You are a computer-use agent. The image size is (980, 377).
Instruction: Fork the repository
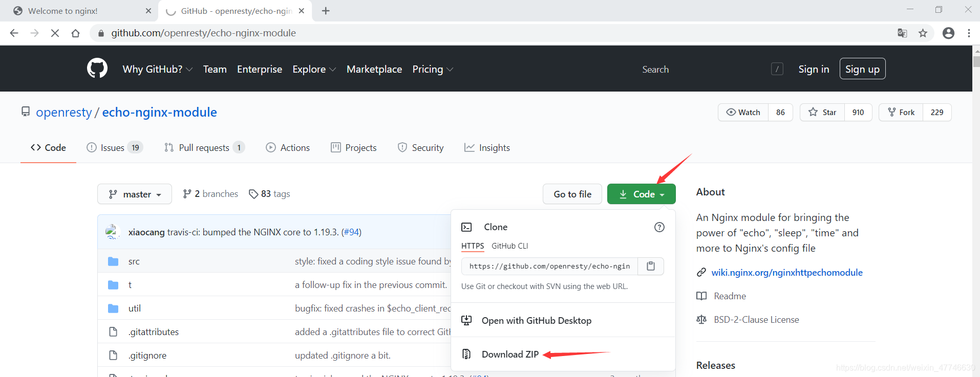[x=901, y=113]
